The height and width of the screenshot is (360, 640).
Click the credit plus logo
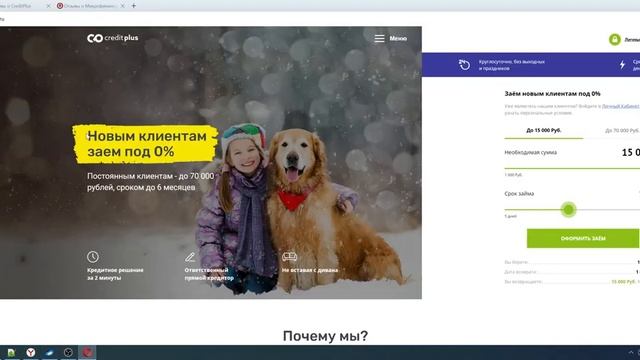tap(113, 38)
